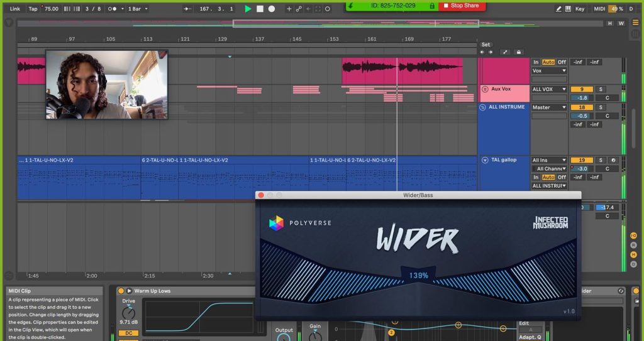Image resolution: width=644 pixels, height=341 pixels.
Task: Click the -1.8 volume field on Aux Vox
Action: tap(582, 98)
